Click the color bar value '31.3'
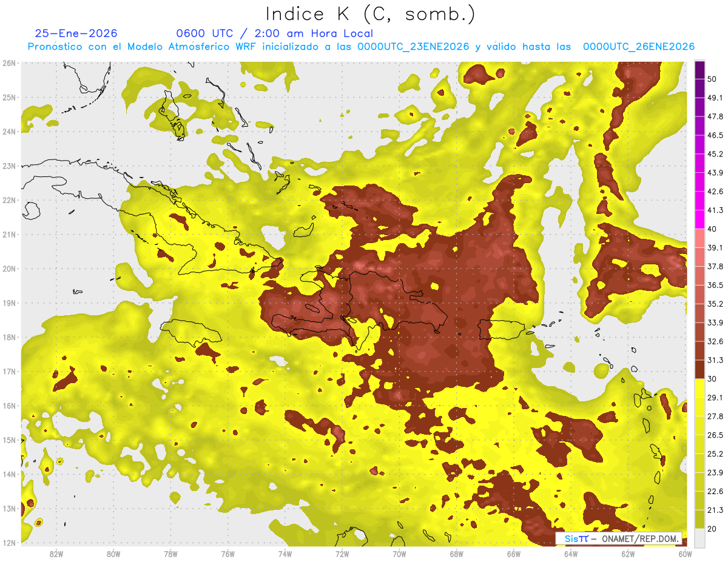 pos(715,360)
